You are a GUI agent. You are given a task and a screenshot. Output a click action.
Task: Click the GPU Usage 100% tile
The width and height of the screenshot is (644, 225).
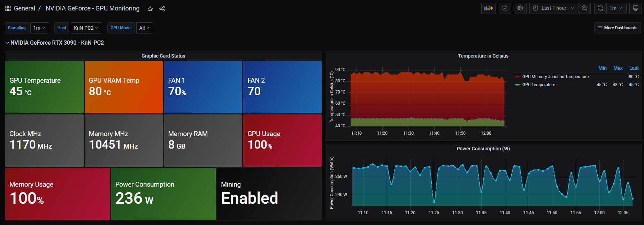(x=282, y=141)
